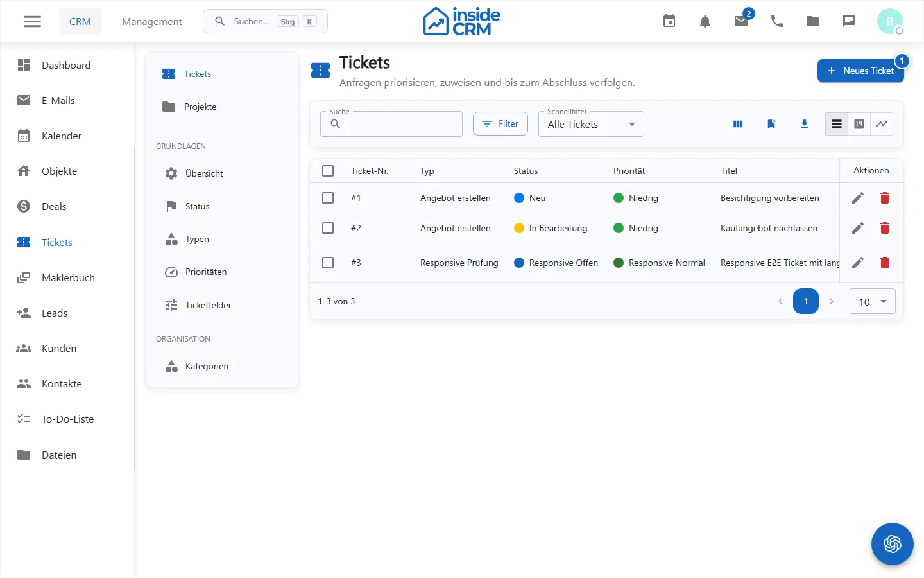Image resolution: width=924 pixels, height=578 pixels.
Task: Open the rows-per-page dropdown showing 10
Action: [872, 302]
